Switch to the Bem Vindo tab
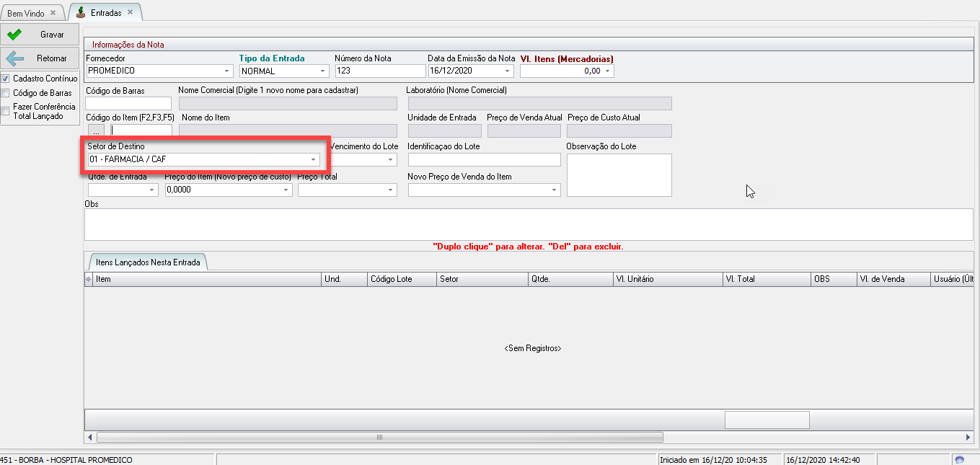 (x=26, y=14)
